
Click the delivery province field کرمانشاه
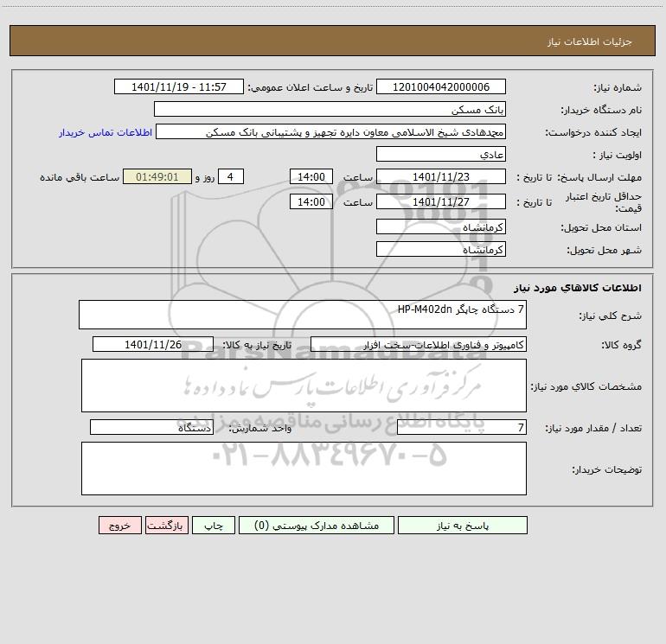tap(441, 226)
